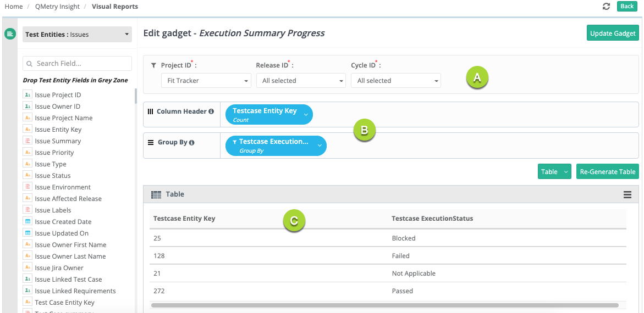
Task: Collapse the green sidebar panel icon
Action: click(10, 34)
